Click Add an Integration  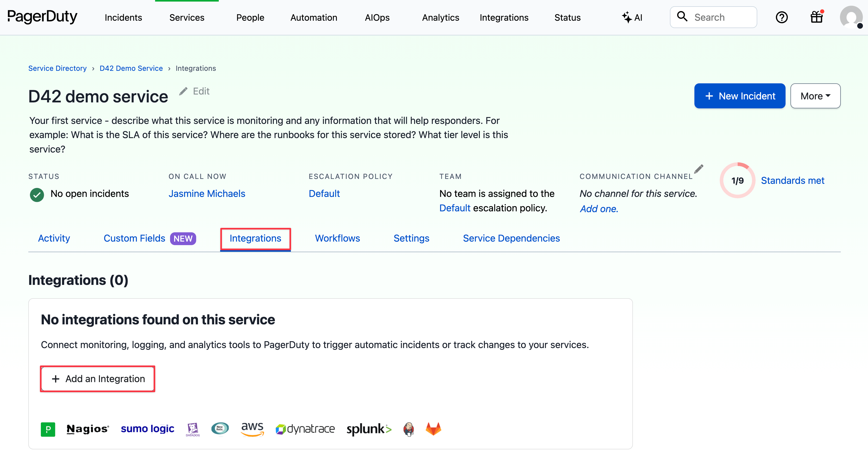[x=97, y=379]
